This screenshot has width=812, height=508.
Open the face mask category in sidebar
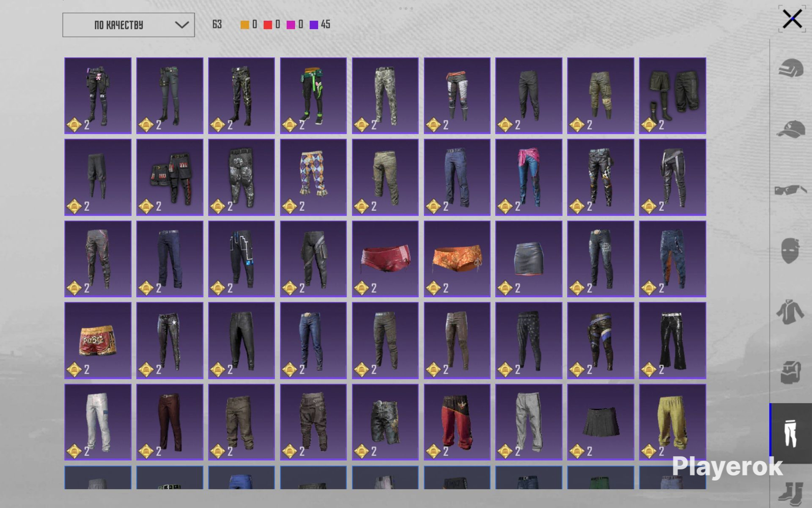click(791, 251)
